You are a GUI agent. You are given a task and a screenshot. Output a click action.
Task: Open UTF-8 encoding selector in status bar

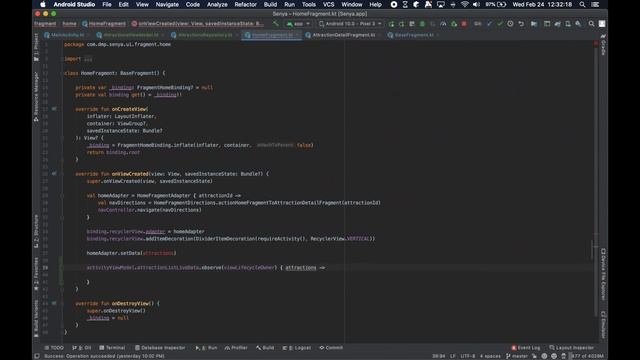(468, 356)
